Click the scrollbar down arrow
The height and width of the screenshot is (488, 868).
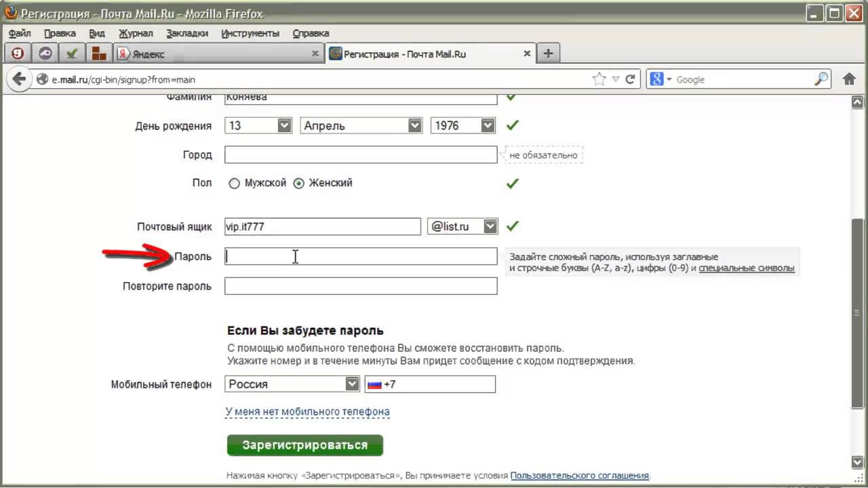[x=857, y=462]
